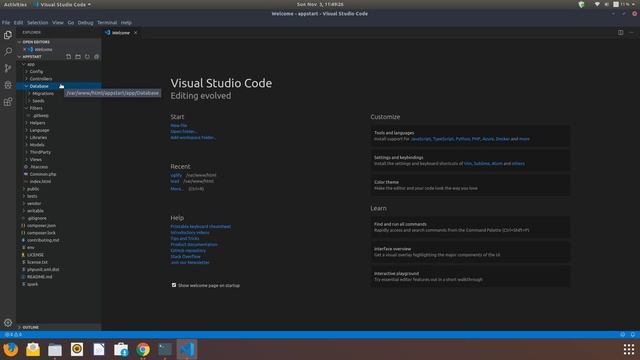The height and width of the screenshot is (360, 640).
Task: Click Interface overview card under Learn
Action: click(471, 252)
